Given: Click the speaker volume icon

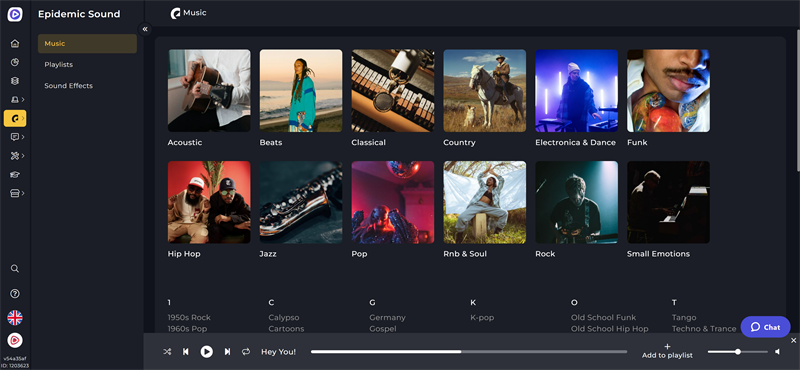Looking at the screenshot, I should point(778,352).
